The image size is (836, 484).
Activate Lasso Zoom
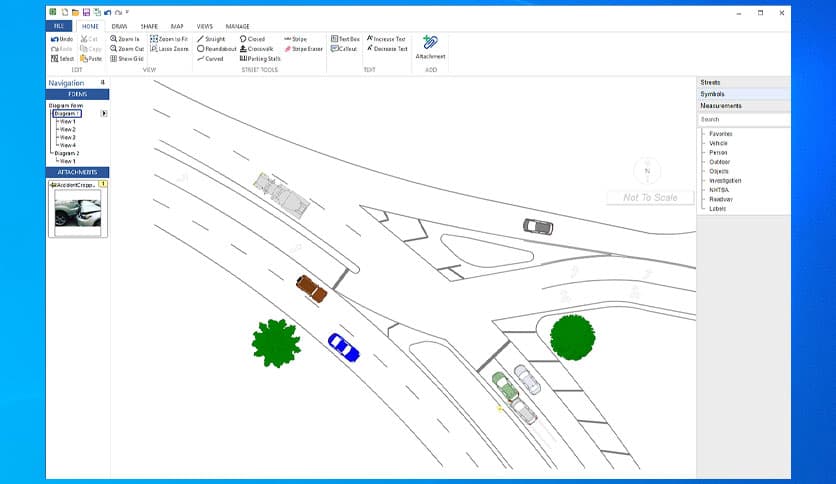[x=170, y=49]
